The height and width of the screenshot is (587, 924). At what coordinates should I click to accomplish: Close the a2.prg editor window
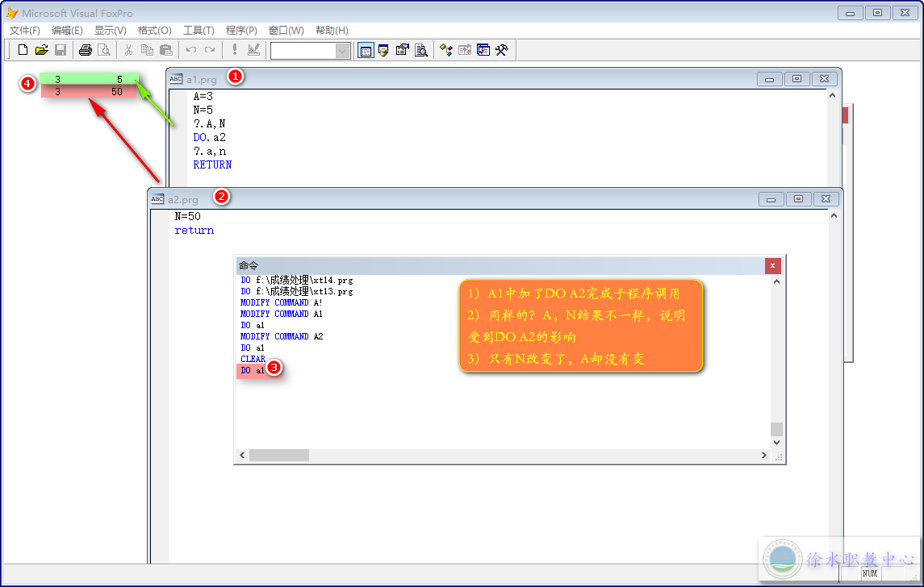(826, 199)
